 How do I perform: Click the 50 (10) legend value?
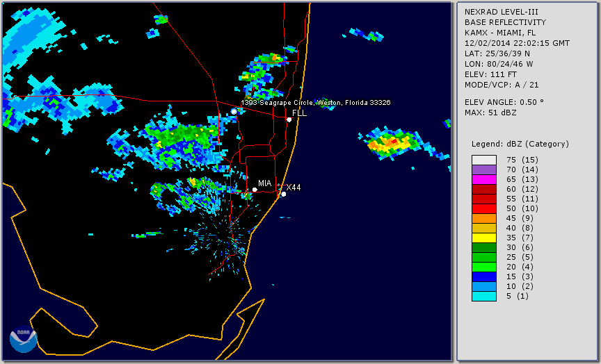(522, 208)
